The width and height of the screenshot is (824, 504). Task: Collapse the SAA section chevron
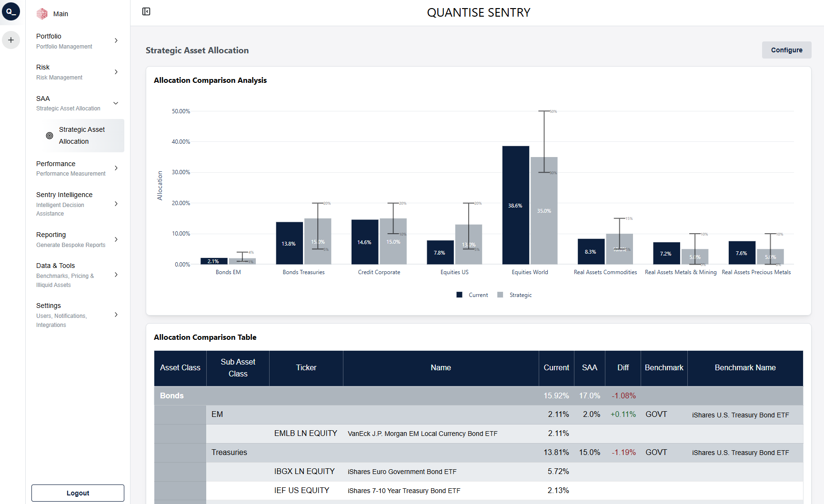tap(116, 103)
